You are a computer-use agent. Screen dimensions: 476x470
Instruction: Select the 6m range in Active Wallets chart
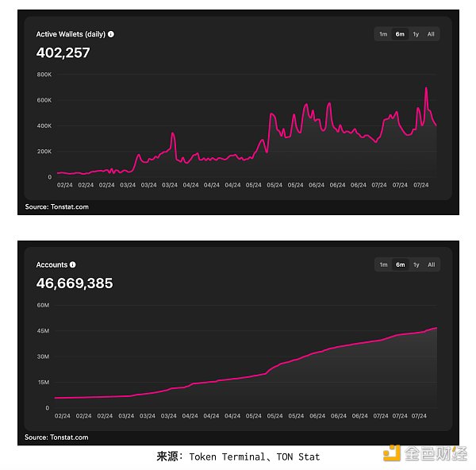coord(400,34)
